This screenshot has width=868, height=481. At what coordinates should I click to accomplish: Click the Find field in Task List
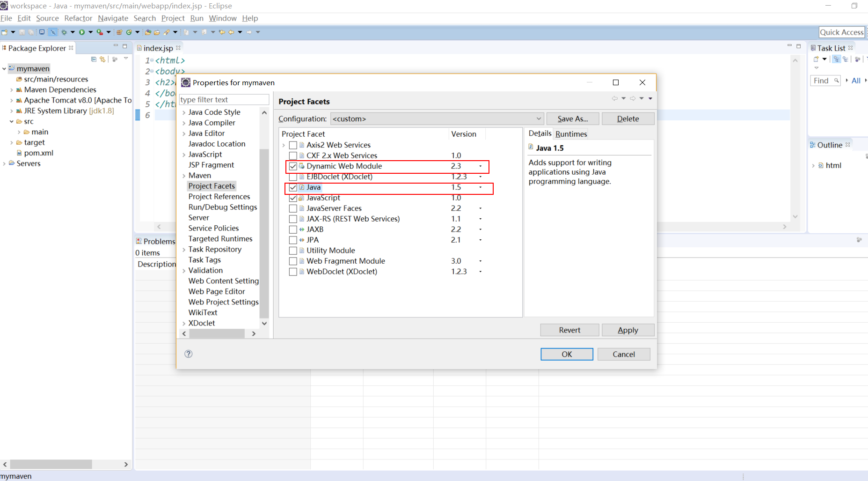tap(825, 81)
